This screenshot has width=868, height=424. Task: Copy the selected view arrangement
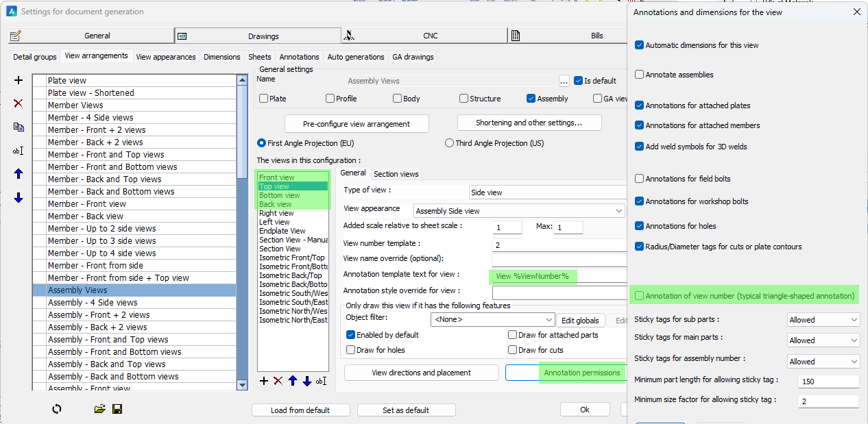[19, 127]
